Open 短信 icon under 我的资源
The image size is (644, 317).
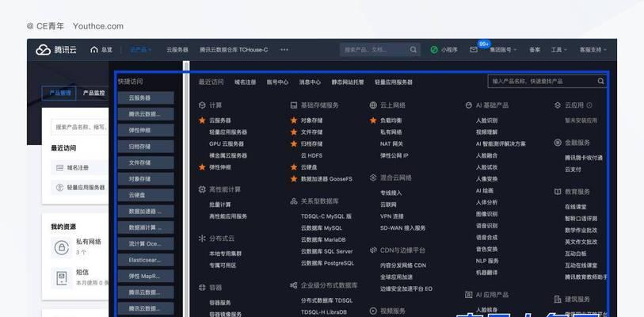(x=62, y=278)
